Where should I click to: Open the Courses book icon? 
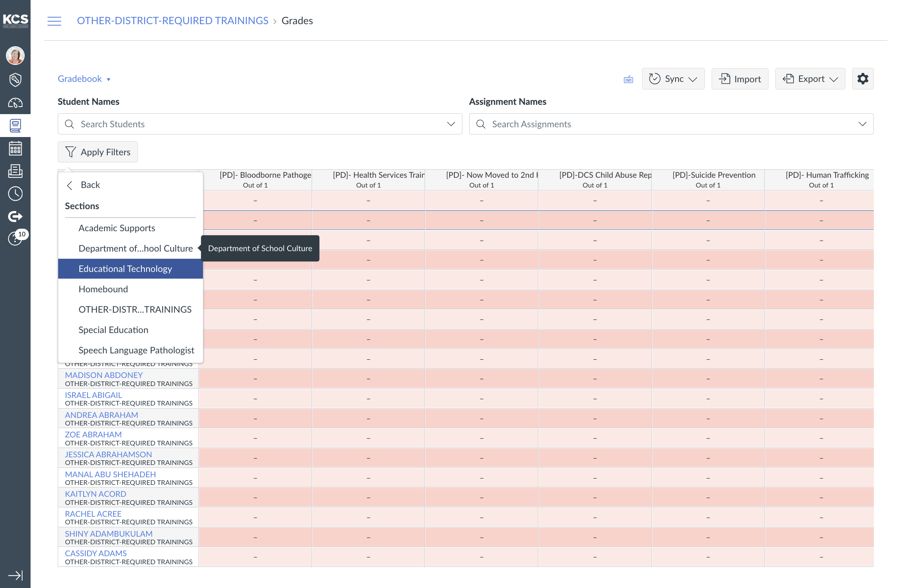[x=15, y=126]
